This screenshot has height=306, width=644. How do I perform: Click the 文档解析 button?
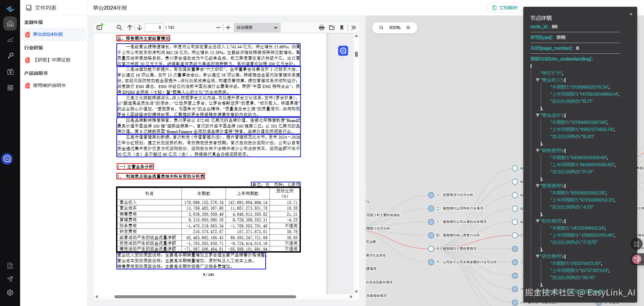(x=505, y=8)
